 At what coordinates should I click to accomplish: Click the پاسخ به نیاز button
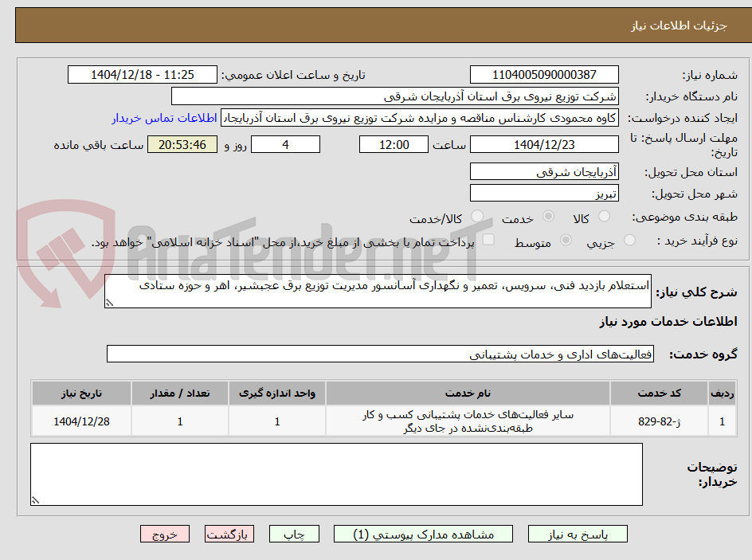coord(578,534)
